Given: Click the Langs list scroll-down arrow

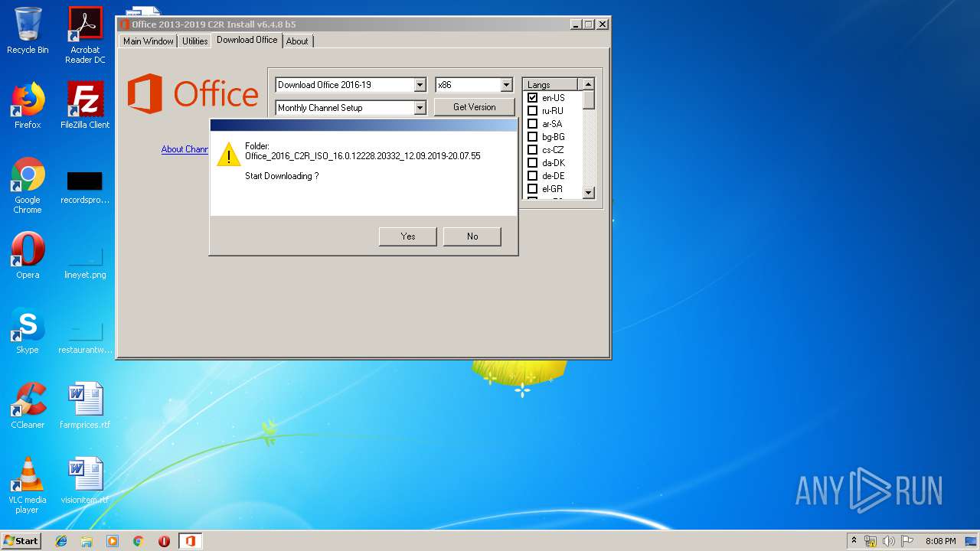Looking at the screenshot, I should coord(588,193).
